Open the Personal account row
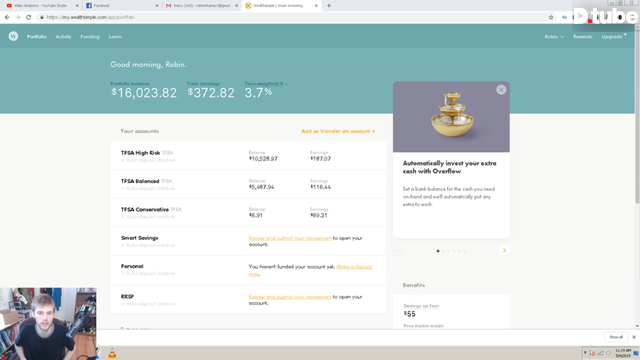640x360 pixels. click(248, 270)
